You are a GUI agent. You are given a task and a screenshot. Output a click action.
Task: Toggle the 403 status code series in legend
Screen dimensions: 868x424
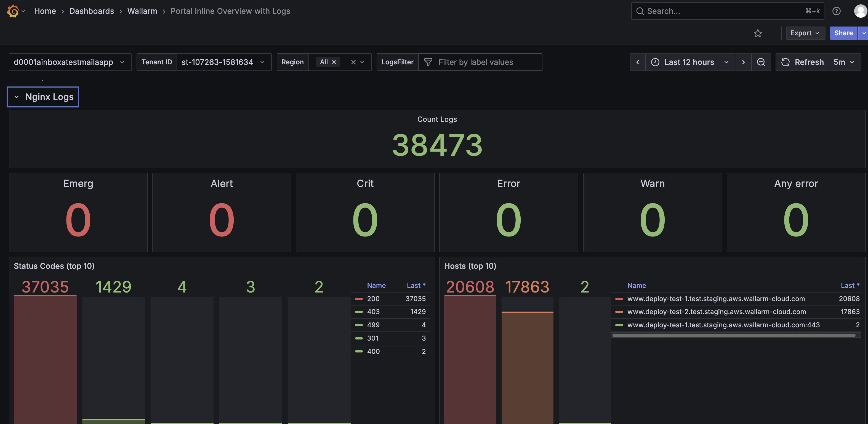coord(373,312)
